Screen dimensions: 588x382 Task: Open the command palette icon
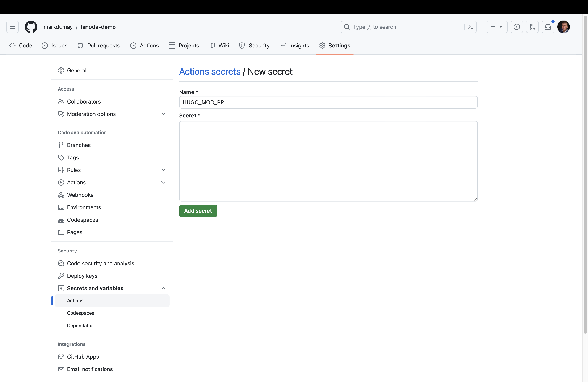point(470,27)
